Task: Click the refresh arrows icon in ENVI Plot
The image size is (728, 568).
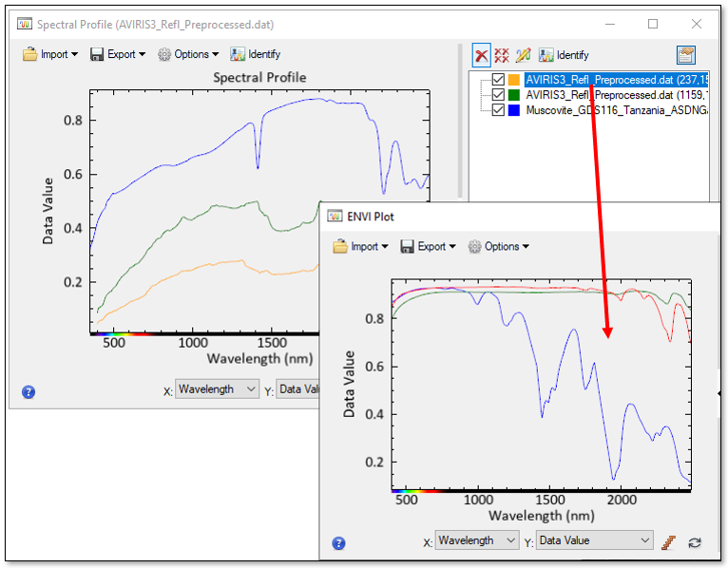Action: coord(695,541)
